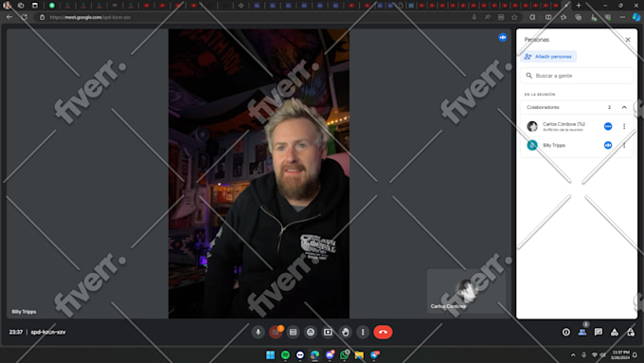Open meeting details info icon

click(566, 332)
